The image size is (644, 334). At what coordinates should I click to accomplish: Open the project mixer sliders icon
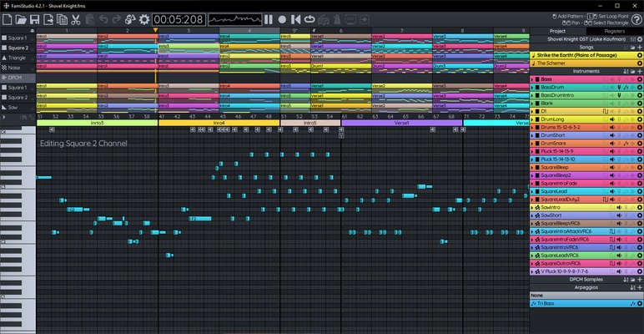pyautogui.click(x=633, y=39)
